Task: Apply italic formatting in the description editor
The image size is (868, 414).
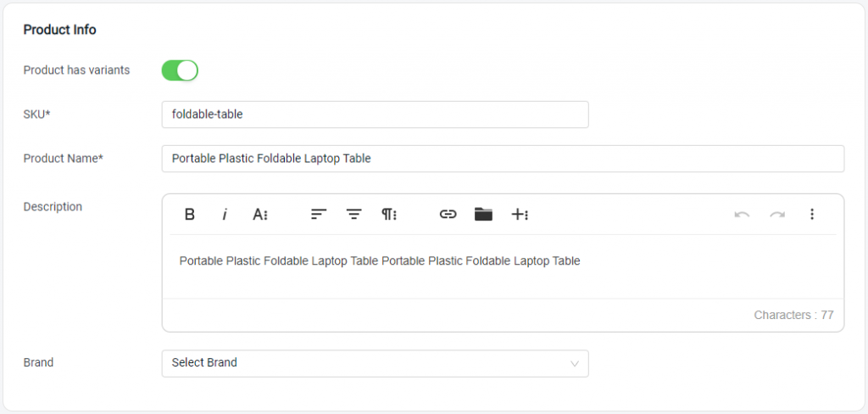Action: (x=225, y=215)
